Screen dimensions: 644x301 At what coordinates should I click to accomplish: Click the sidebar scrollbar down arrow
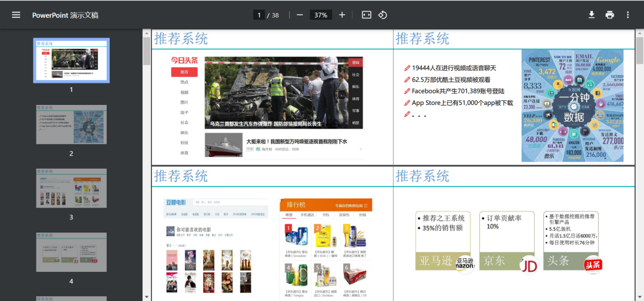146,297
